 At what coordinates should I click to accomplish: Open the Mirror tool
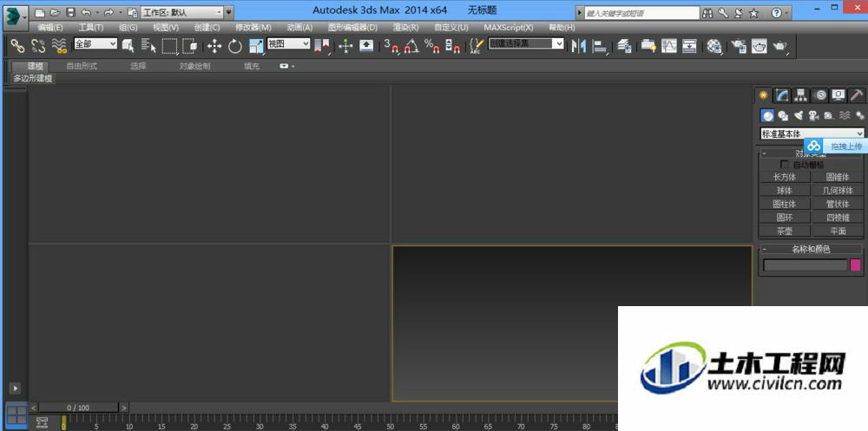point(578,47)
